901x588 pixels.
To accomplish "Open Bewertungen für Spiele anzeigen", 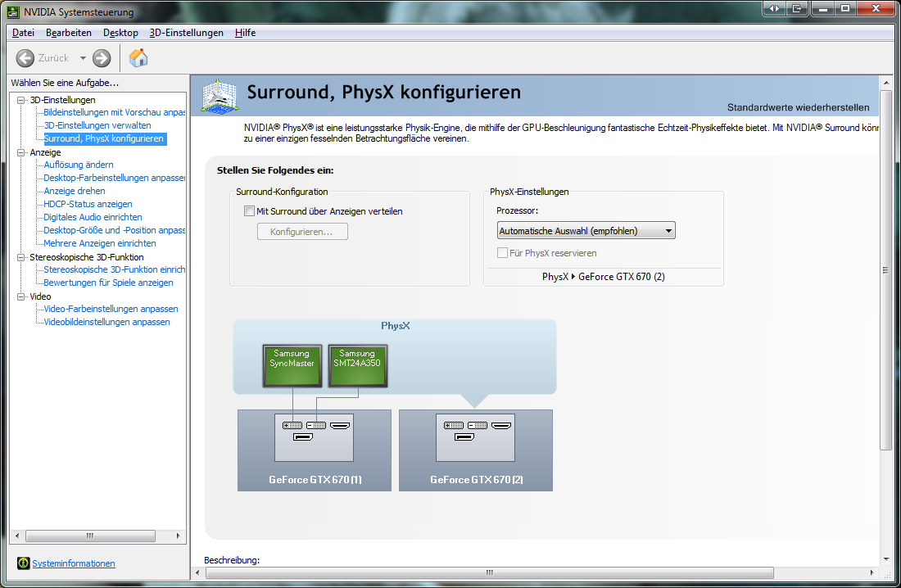I will pos(109,283).
